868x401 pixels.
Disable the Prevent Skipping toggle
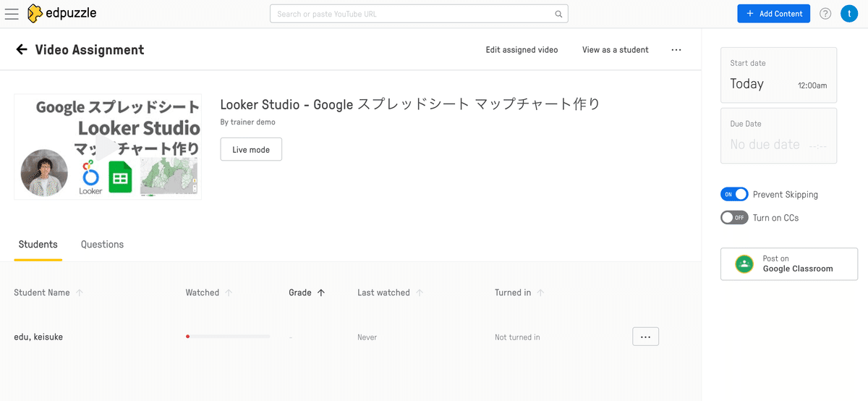734,195
